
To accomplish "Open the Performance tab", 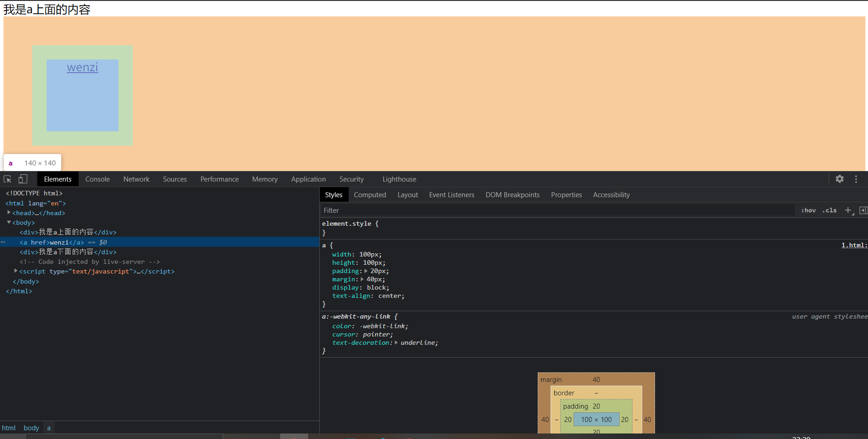I will pyautogui.click(x=219, y=179).
